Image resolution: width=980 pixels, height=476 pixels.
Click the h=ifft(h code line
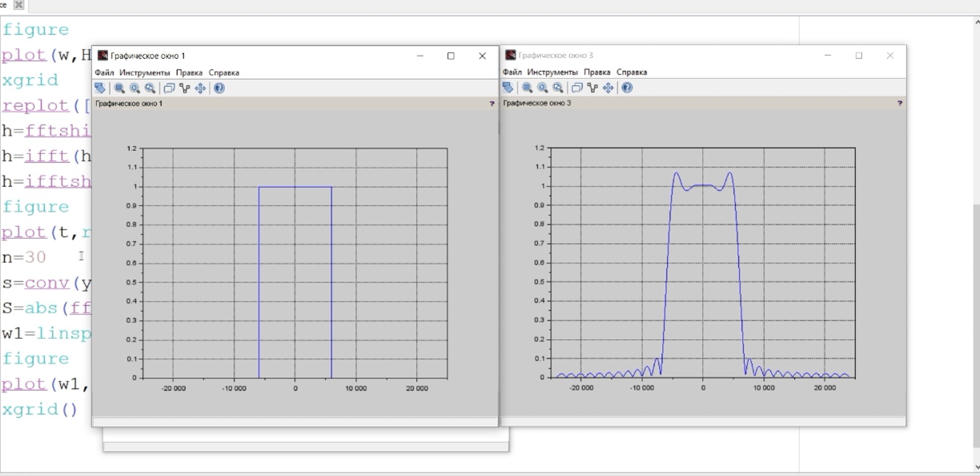[x=46, y=156]
